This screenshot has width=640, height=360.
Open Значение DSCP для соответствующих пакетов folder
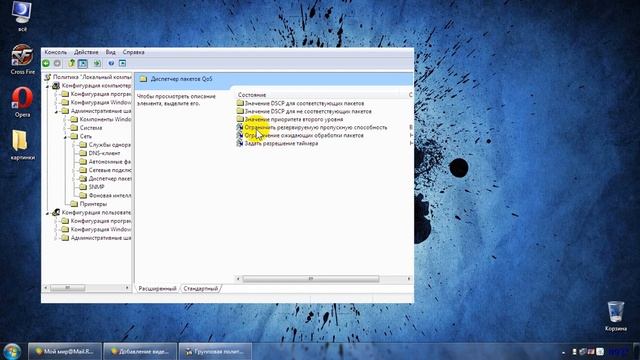point(304,104)
